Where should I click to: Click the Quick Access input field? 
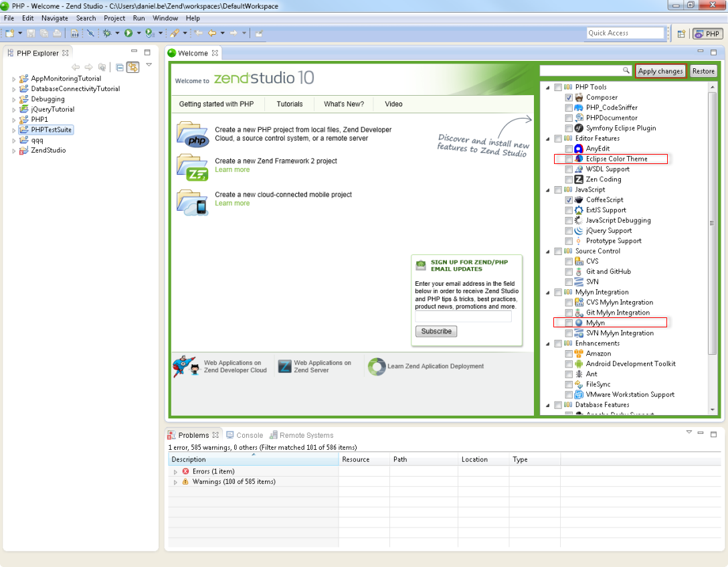click(x=626, y=33)
